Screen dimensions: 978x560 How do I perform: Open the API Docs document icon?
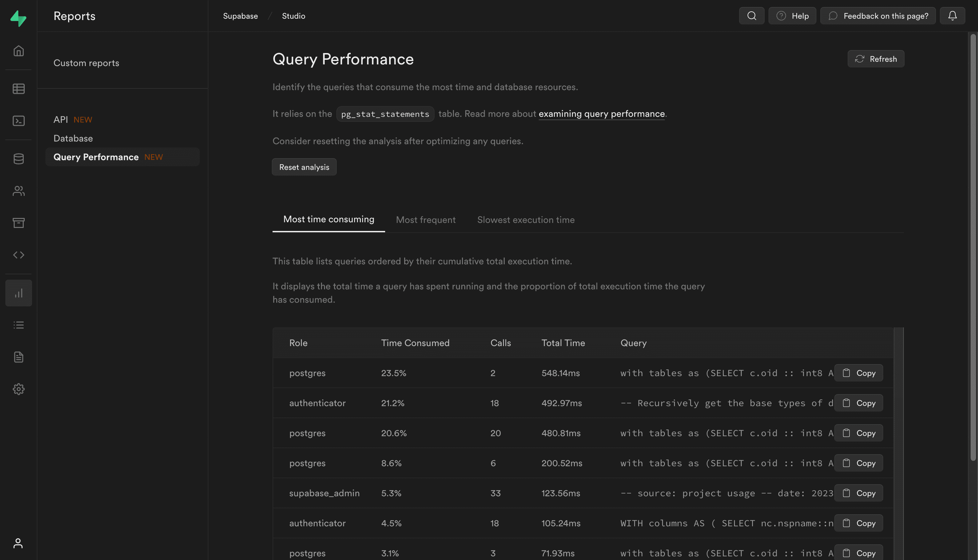(18, 357)
